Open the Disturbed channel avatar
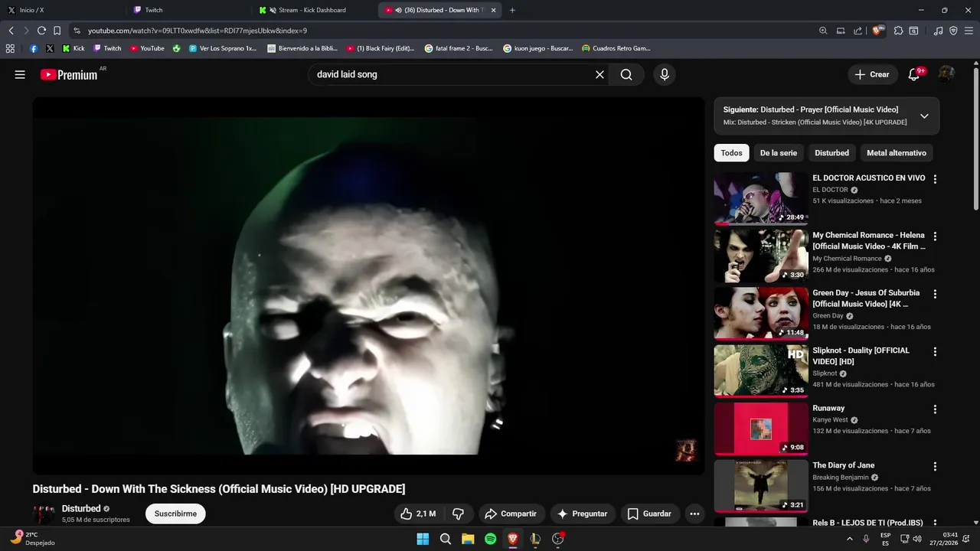980x551 pixels. 44,514
